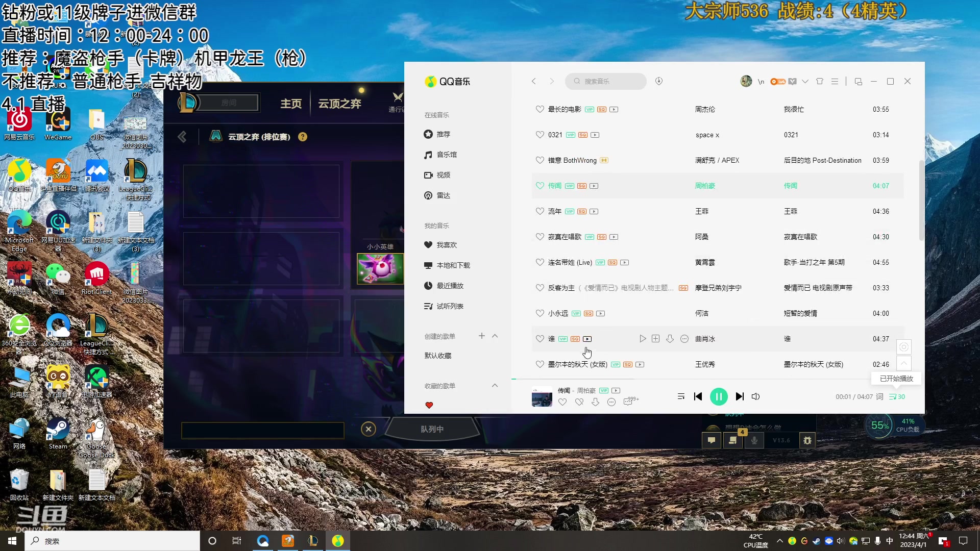Like the song 连名带姓 (Live)

coord(540,262)
